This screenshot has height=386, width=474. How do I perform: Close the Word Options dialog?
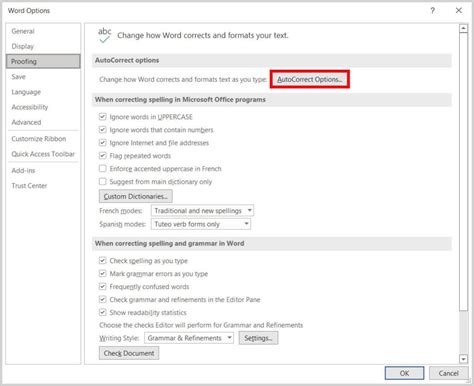pos(459,11)
